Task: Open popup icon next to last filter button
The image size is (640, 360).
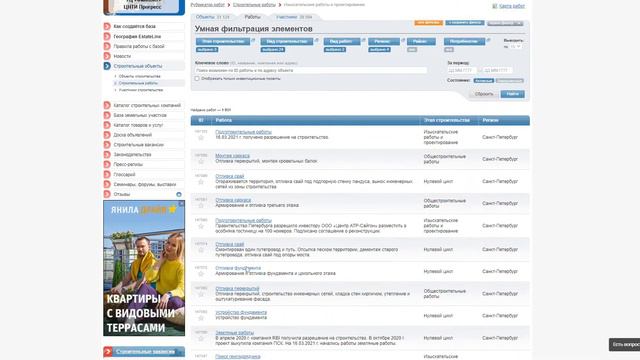Action: click(488, 40)
